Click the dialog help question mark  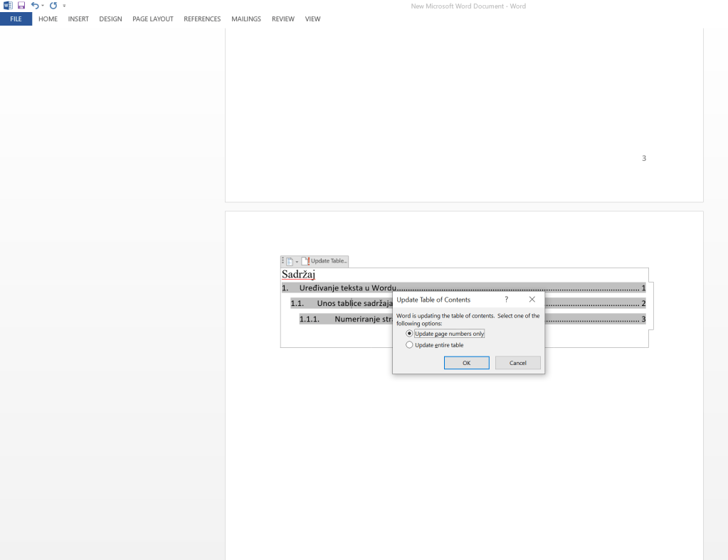coord(507,300)
